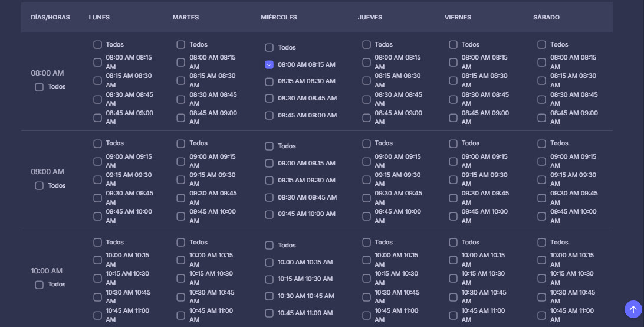Enable Lunes 10:45 AM 11:00 AM slot
The image size is (644, 327).
point(98,315)
